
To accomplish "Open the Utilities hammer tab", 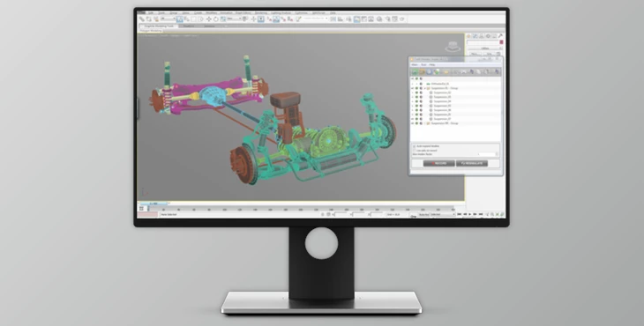I will (501, 36).
